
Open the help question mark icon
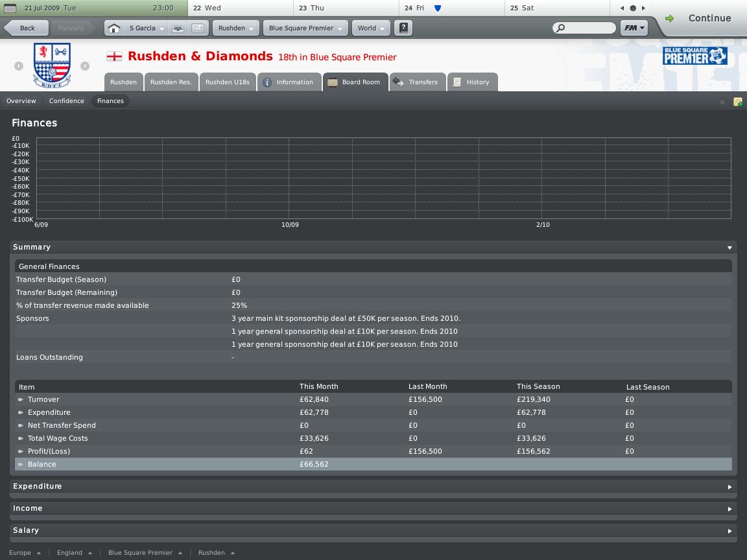coord(403,28)
